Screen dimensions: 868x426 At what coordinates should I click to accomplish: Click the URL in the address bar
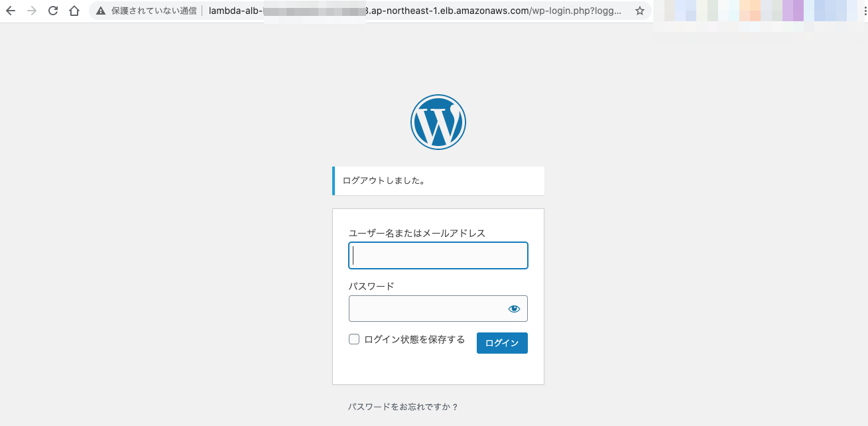[x=415, y=11]
